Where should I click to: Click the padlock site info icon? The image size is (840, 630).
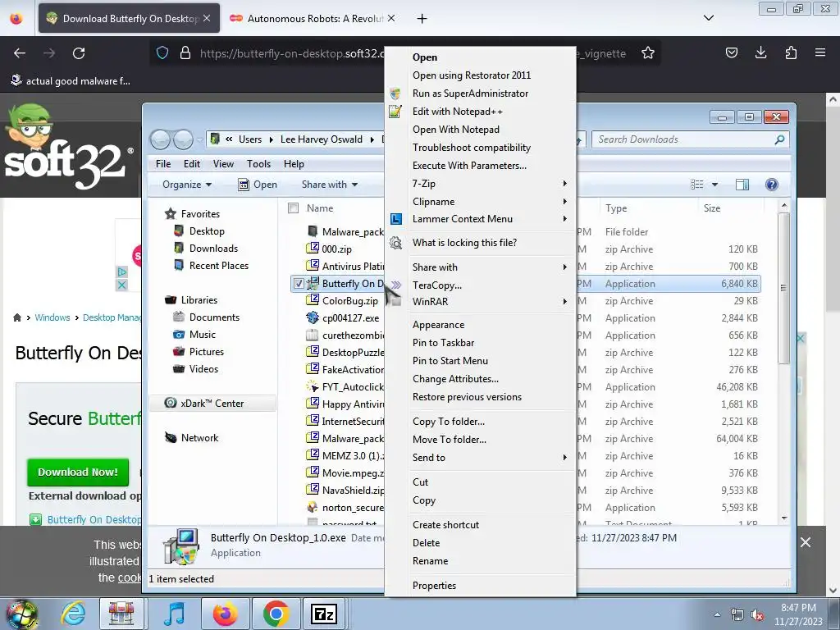185,53
